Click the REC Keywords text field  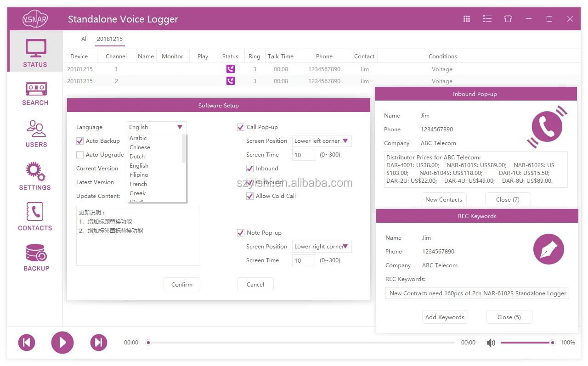[x=476, y=293]
